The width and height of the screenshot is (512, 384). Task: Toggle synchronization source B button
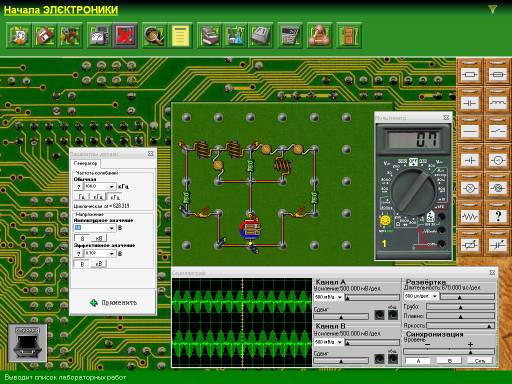449,360
